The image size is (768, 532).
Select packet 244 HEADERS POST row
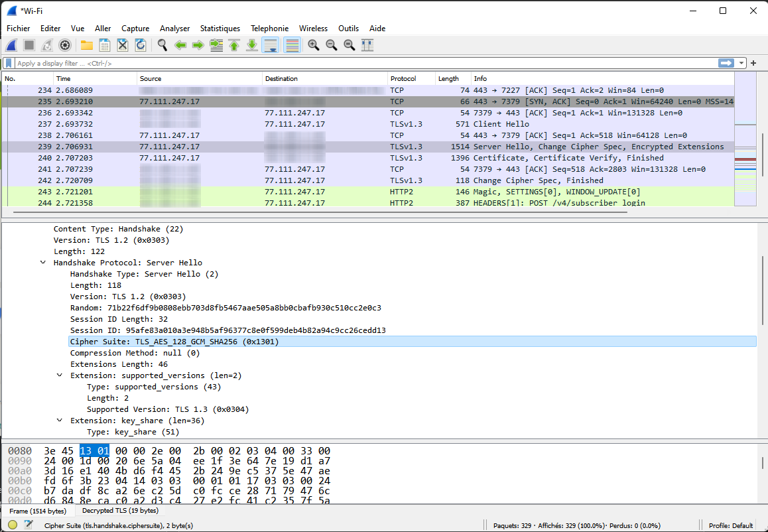click(368, 203)
